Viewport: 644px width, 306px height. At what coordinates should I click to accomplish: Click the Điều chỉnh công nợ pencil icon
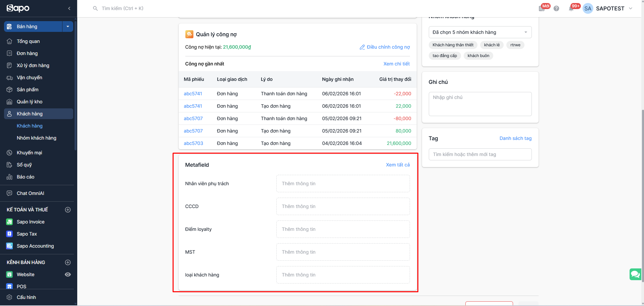[x=362, y=47]
